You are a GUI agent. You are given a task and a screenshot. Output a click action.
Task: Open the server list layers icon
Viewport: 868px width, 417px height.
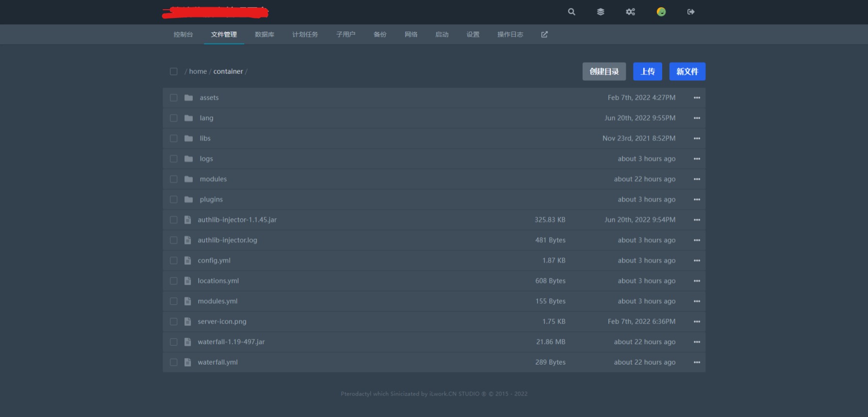601,12
